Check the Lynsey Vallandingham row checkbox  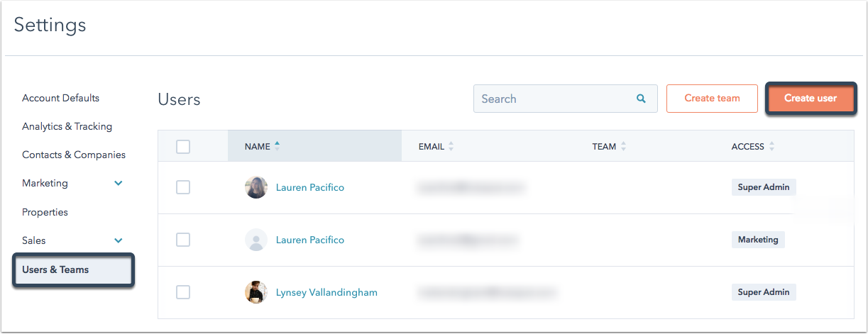pyautogui.click(x=183, y=292)
